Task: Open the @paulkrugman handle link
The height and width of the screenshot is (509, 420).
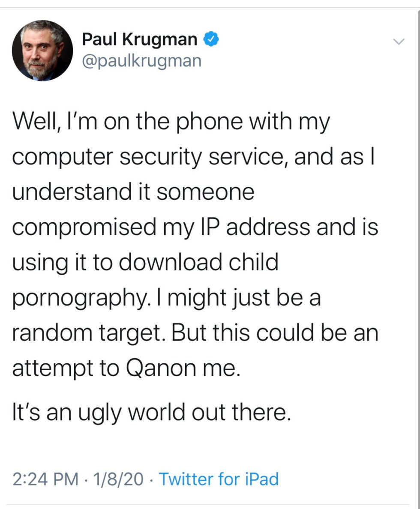Action: [141, 60]
